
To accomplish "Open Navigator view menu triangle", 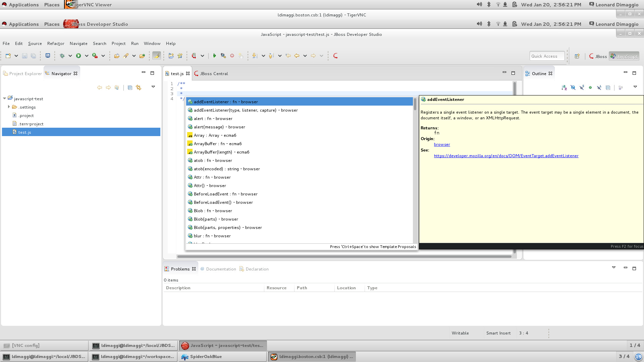I will click(153, 87).
